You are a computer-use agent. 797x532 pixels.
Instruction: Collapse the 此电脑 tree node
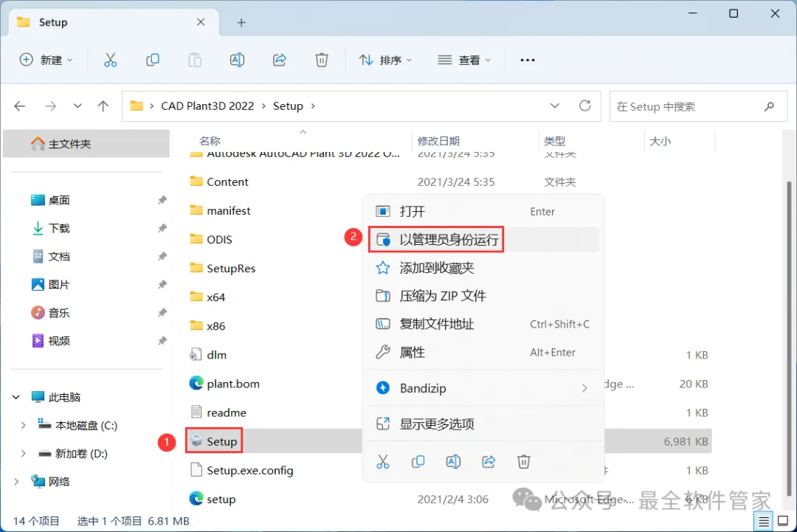tap(16, 398)
